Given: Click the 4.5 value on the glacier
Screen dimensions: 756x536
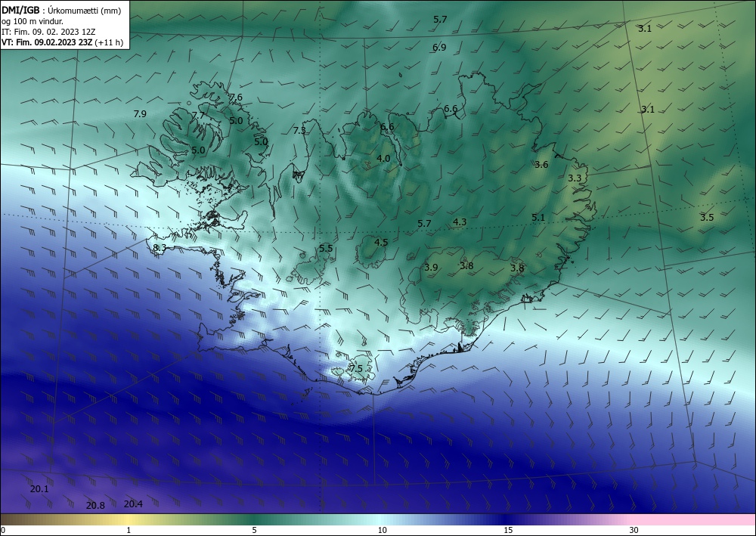Looking at the screenshot, I should pyautogui.click(x=381, y=242).
